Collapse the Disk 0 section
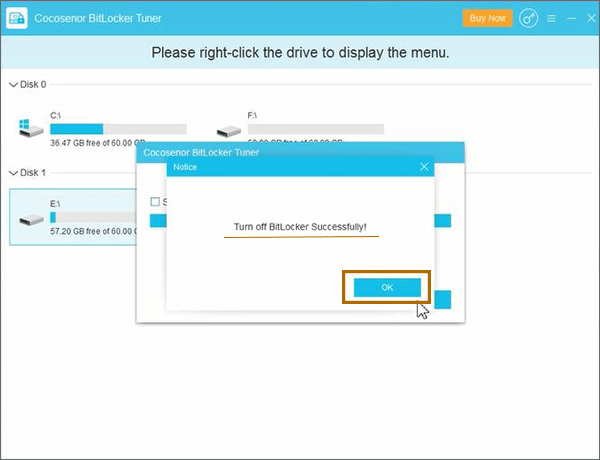The image size is (600, 460). (13, 85)
